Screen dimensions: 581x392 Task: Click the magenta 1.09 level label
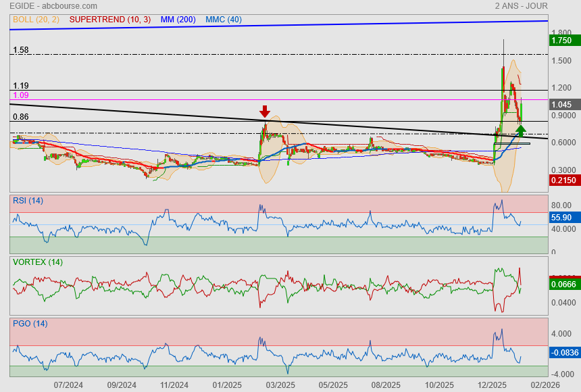(x=21, y=95)
